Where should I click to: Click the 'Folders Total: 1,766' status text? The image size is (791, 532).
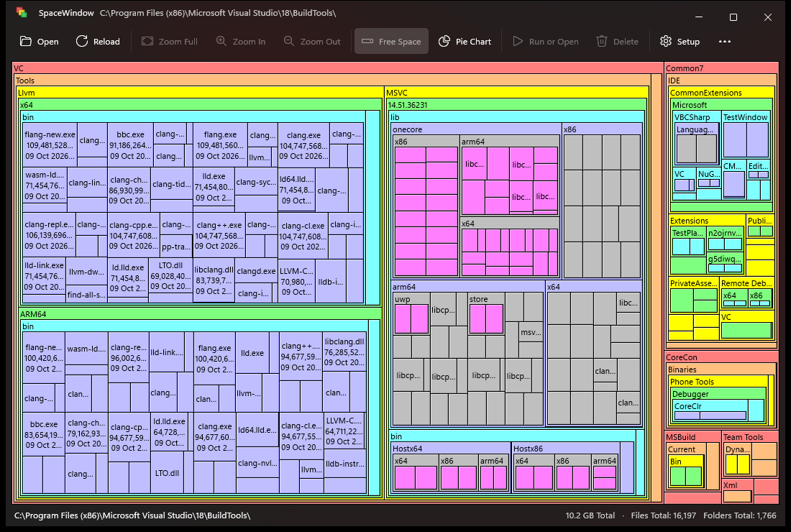point(740,515)
